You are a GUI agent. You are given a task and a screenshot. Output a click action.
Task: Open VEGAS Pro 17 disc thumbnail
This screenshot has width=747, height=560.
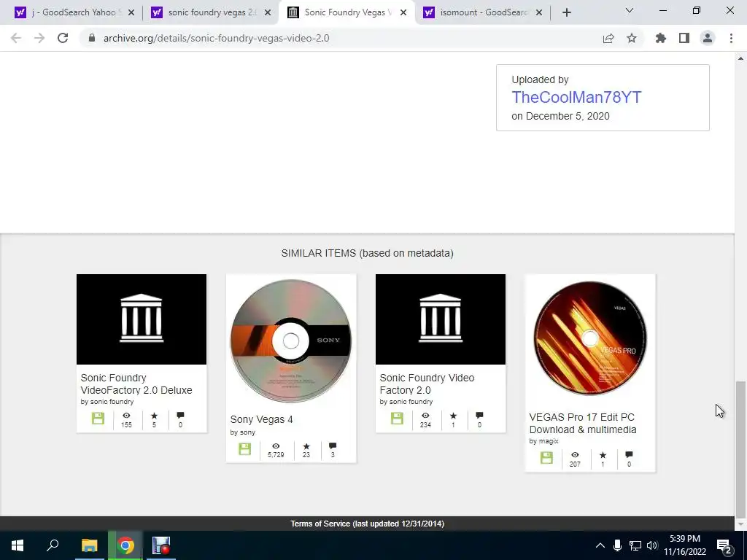pos(590,338)
